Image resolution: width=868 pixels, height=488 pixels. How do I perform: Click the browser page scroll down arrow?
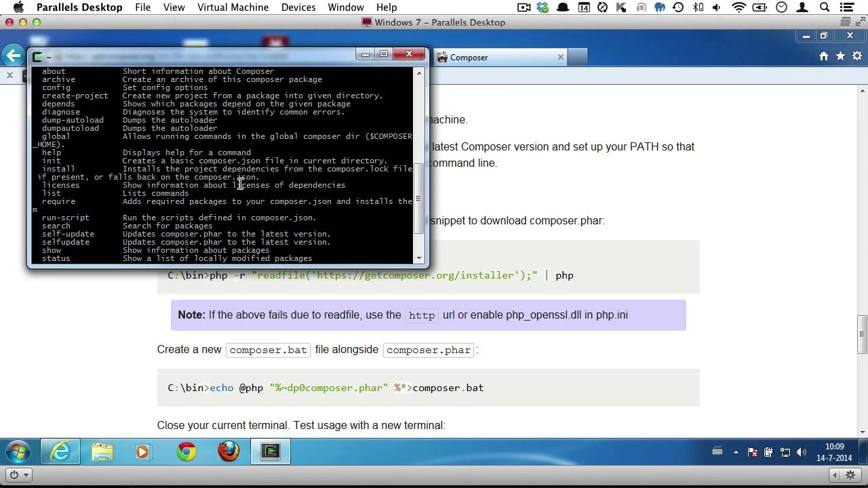(x=862, y=432)
